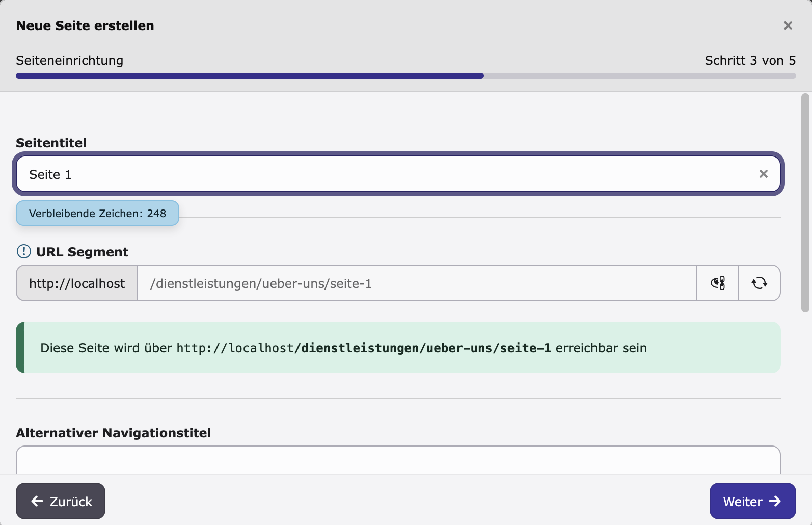Proceed with the Weiter button
The height and width of the screenshot is (525, 812).
tap(752, 501)
